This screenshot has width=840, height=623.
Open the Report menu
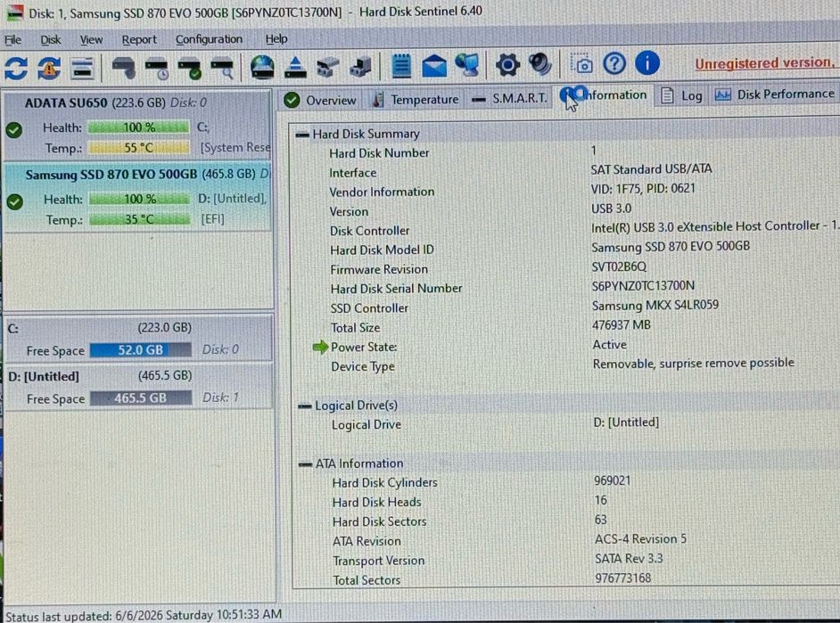tap(139, 39)
